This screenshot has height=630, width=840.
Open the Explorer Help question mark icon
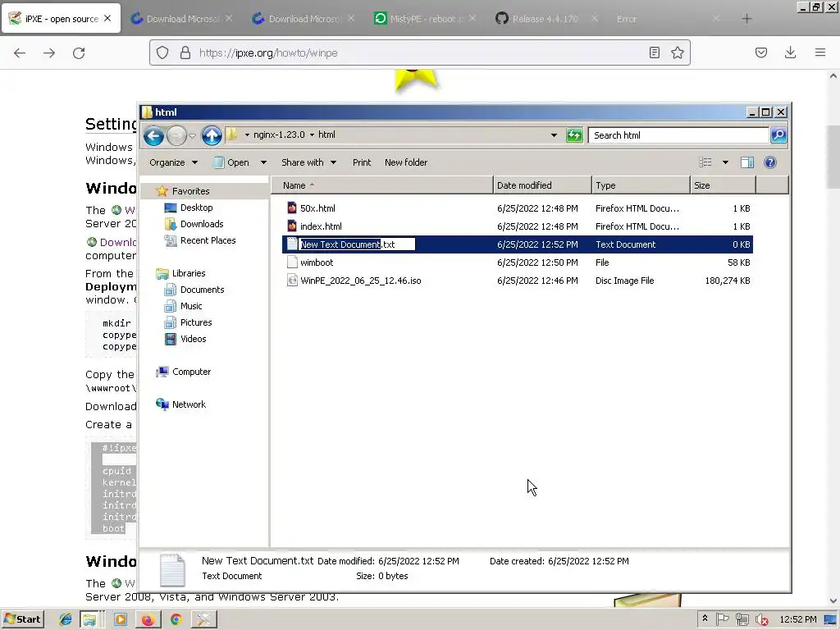coord(769,162)
